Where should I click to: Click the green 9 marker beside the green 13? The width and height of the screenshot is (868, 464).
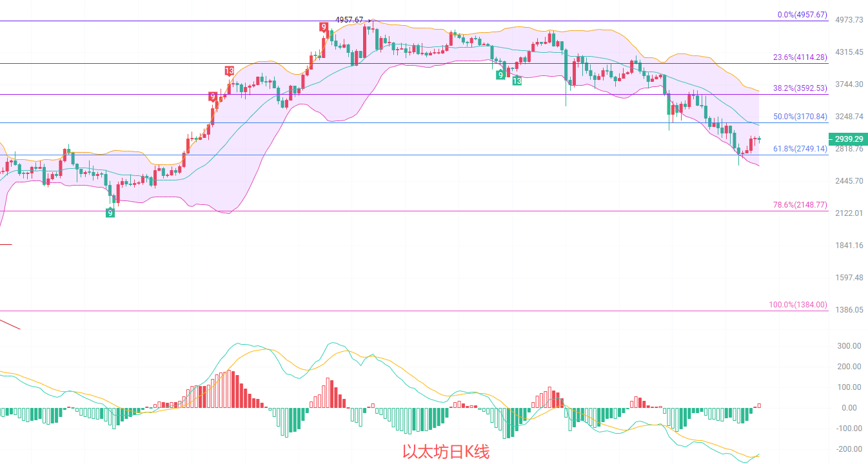500,75
